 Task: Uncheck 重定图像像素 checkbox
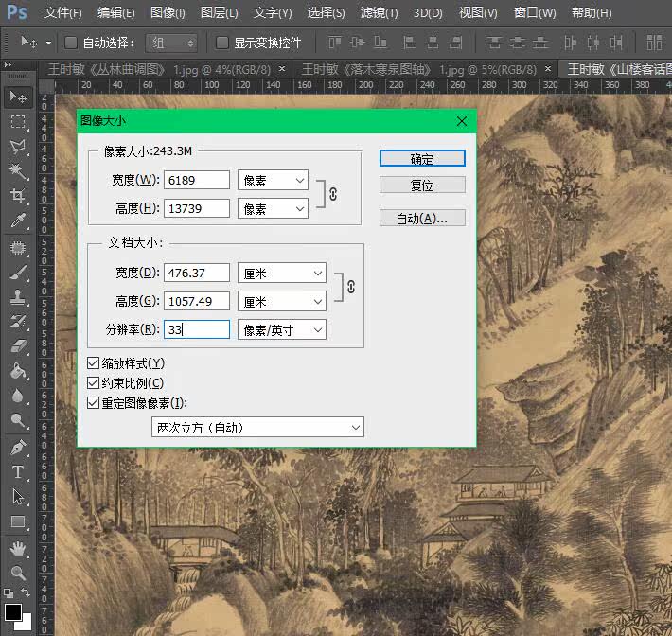click(x=93, y=403)
